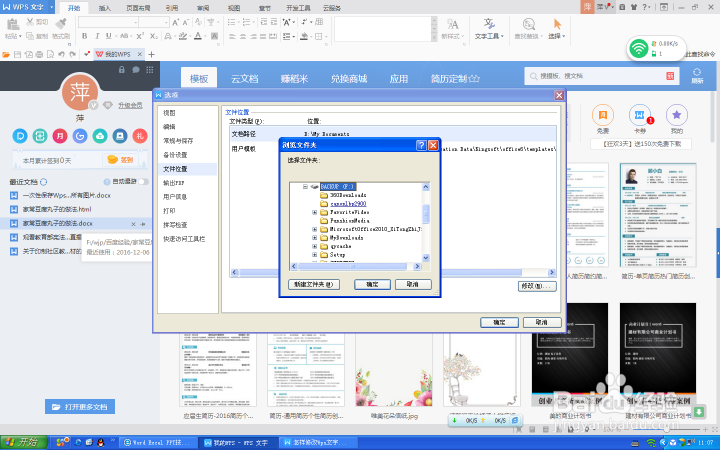Refresh recent documents list icon
Image resolution: width=720 pixels, height=450 pixels.
click(x=44, y=182)
